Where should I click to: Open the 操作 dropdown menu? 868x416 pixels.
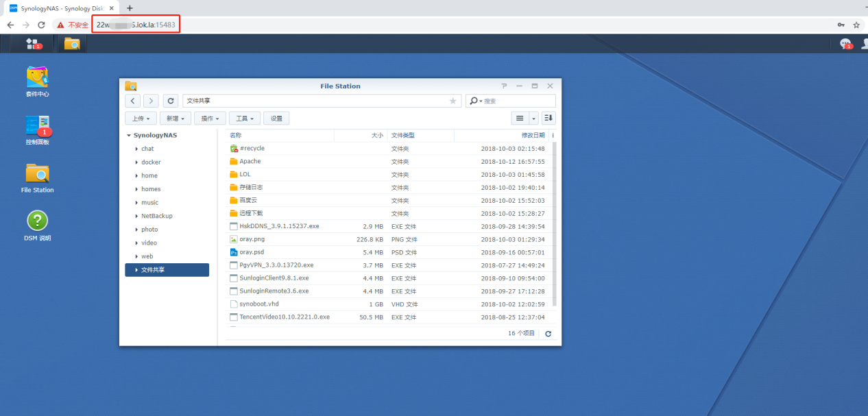[x=210, y=119]
